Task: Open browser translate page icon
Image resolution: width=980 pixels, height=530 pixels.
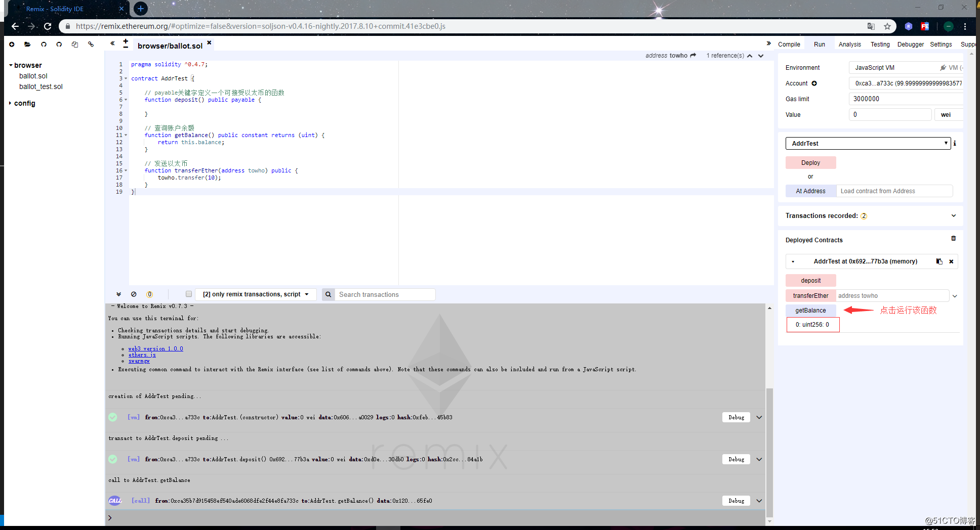Action: 871,26
